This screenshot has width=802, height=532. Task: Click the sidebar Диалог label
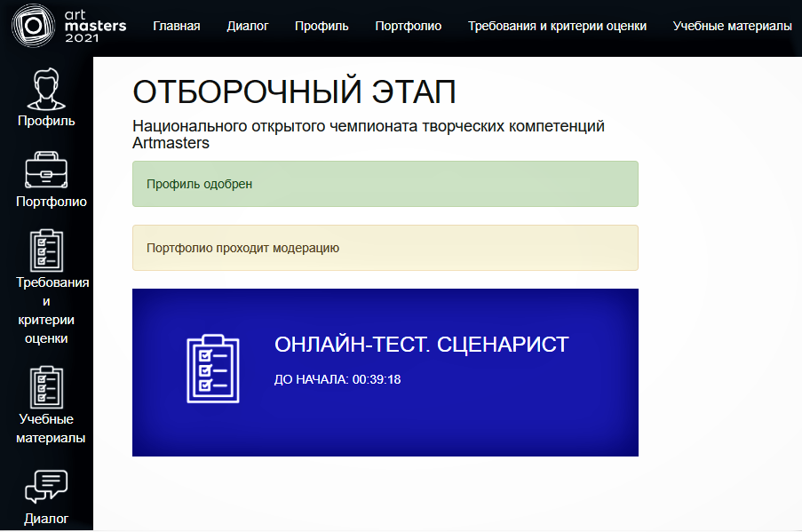[46, 519]
